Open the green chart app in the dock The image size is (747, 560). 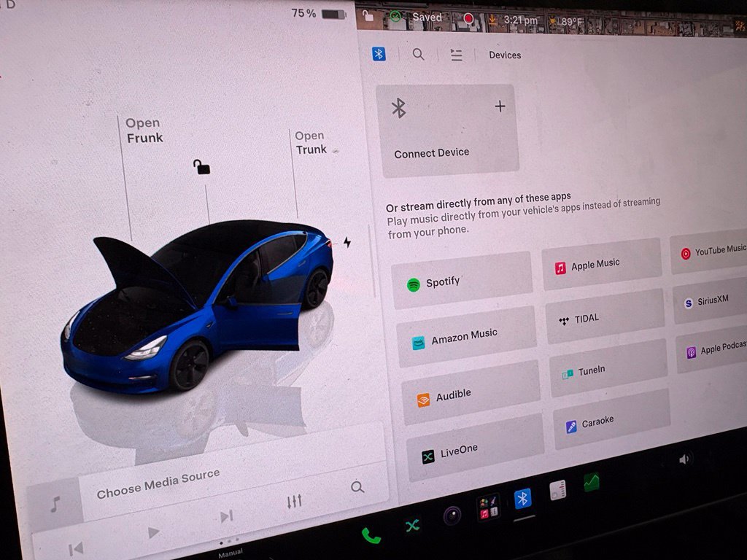(591, 483)
